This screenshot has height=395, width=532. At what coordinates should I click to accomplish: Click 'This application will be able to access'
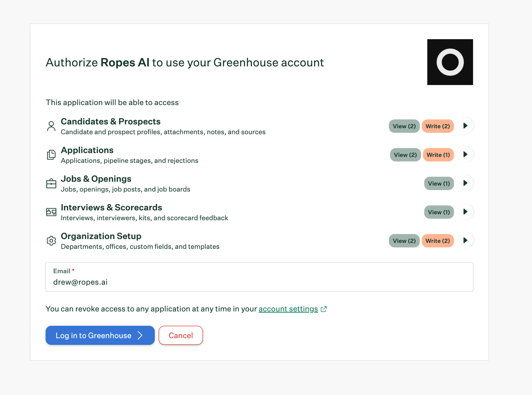pyautogui.click(x=112, y=102)
